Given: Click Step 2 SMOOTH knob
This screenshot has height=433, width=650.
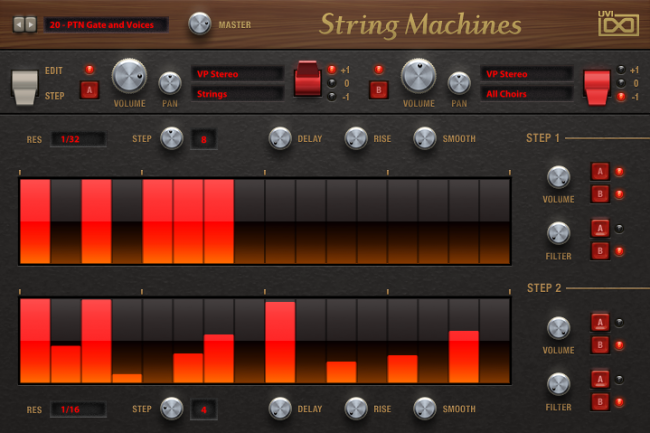Looking at the screenshot, I should coord(425,409).
